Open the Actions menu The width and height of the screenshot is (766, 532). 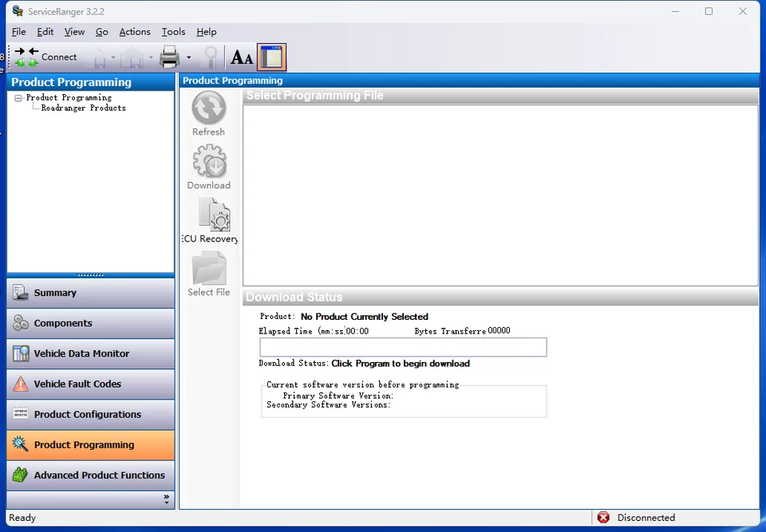click(135, 32)
